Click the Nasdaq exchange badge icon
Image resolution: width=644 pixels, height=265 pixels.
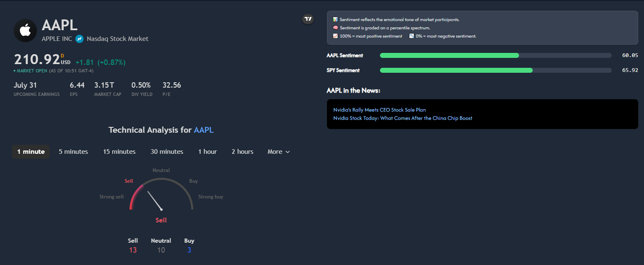pyautogui.click(x=79, y=39)
